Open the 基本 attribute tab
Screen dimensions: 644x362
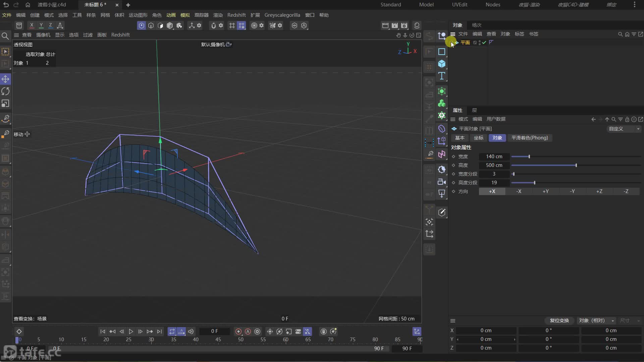[x=460, y=138]
